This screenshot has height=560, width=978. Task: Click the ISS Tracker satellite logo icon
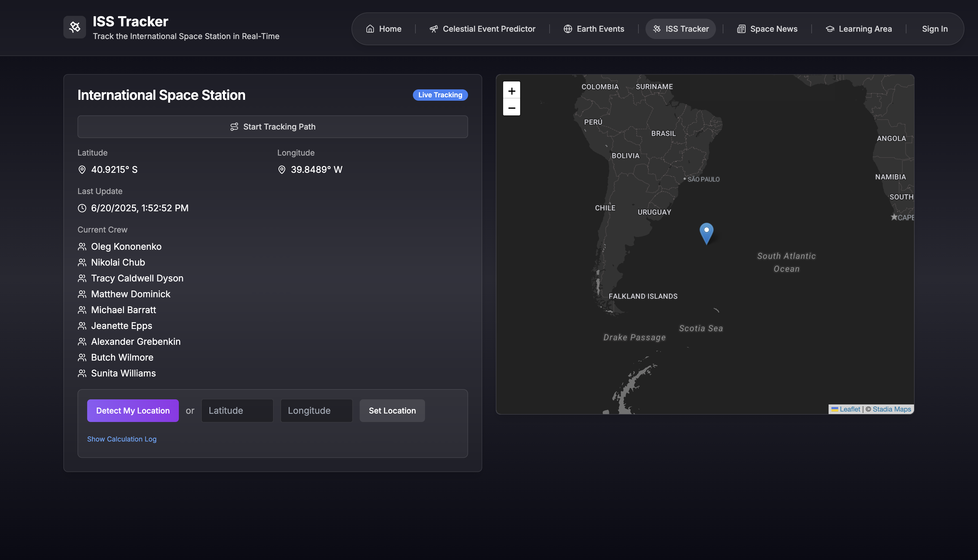tap(75, 27)
